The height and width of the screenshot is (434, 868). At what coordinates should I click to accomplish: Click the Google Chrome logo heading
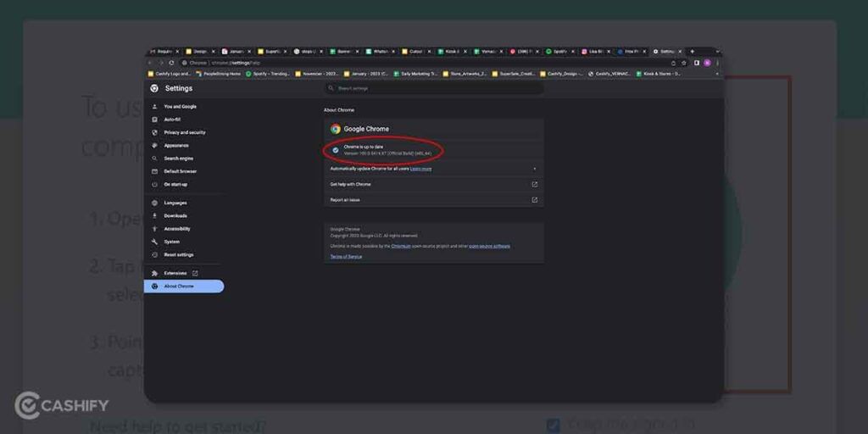click(x=359, y=129)
